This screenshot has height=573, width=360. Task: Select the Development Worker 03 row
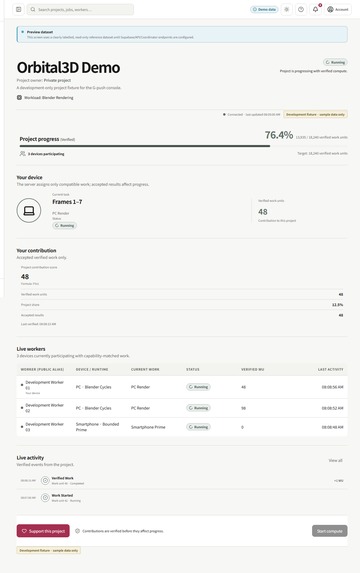click(x=182, y=427)
